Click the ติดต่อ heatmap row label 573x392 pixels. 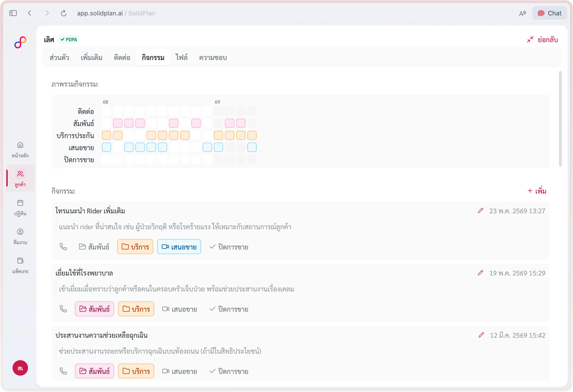[85, 111]
